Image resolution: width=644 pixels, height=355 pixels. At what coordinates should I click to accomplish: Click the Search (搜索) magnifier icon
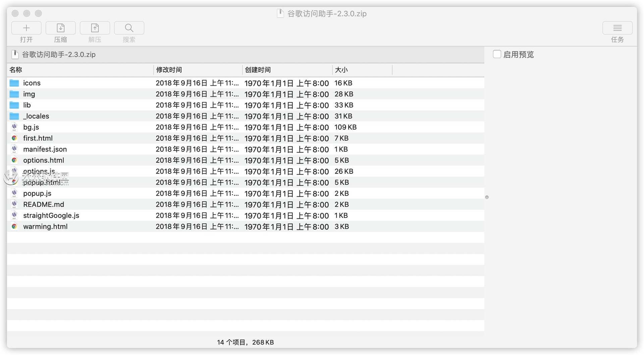(129, 28)
